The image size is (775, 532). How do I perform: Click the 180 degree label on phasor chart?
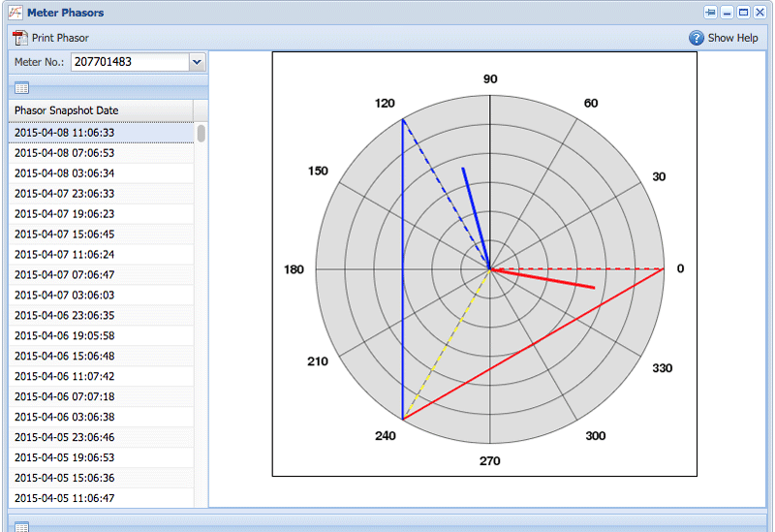click(294, 269)
